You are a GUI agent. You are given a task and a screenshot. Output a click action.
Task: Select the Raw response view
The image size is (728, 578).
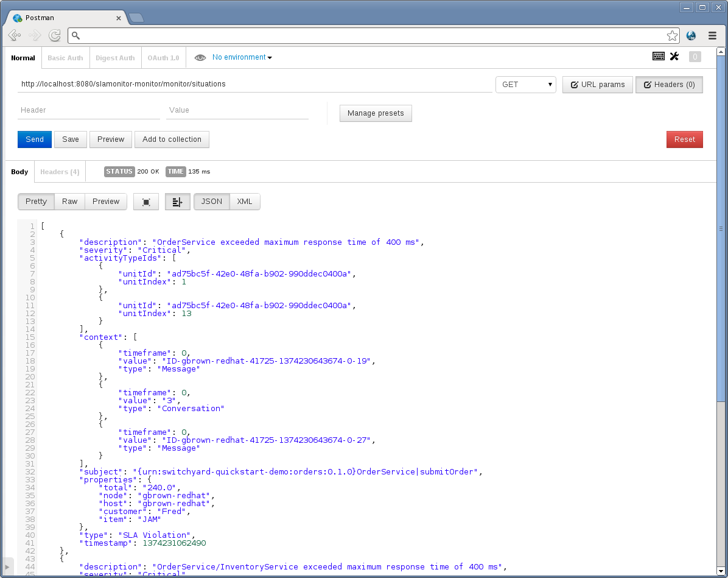69,202
